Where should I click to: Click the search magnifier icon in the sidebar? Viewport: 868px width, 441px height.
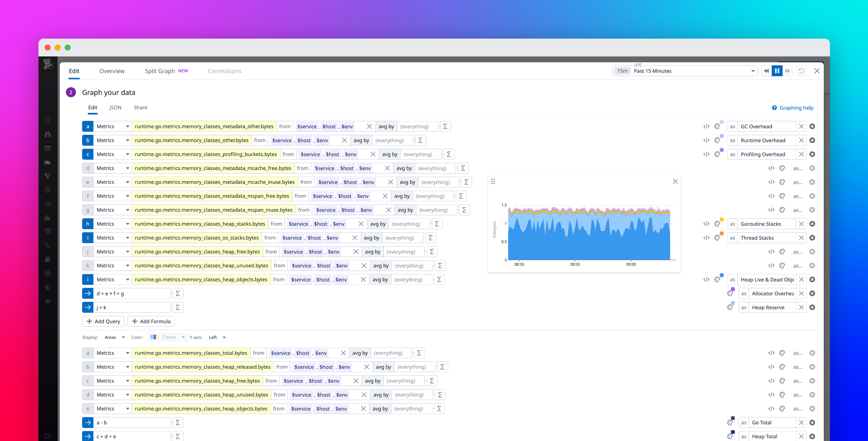(x=48, y=120)
